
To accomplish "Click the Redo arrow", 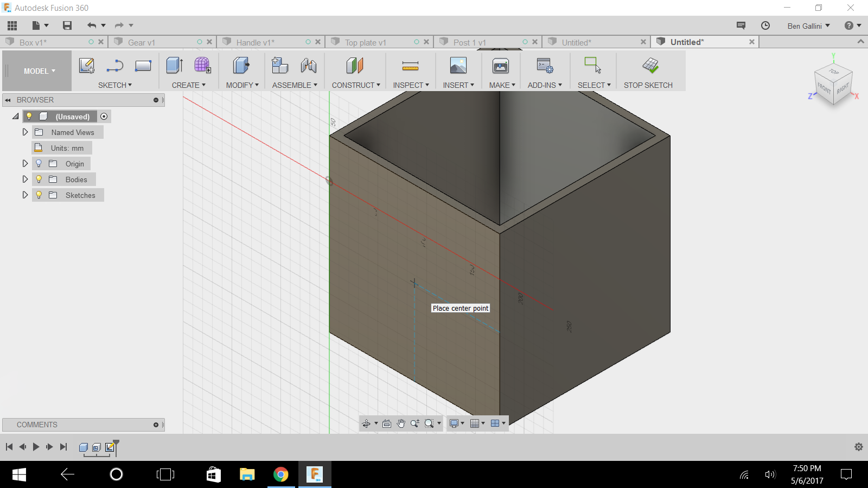I will point(119,25).
